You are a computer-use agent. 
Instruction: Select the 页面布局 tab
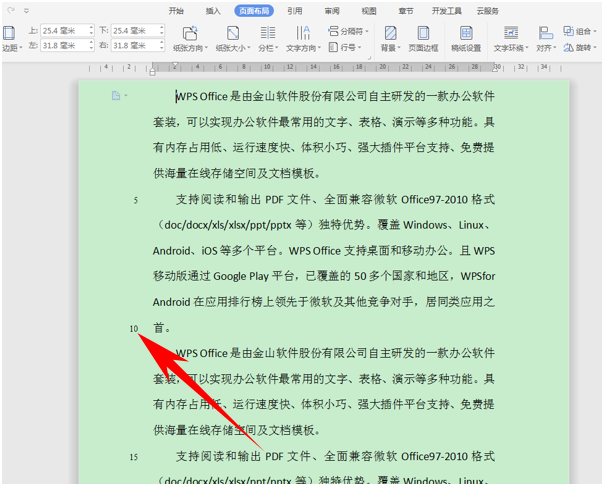[x=254, y=11]
